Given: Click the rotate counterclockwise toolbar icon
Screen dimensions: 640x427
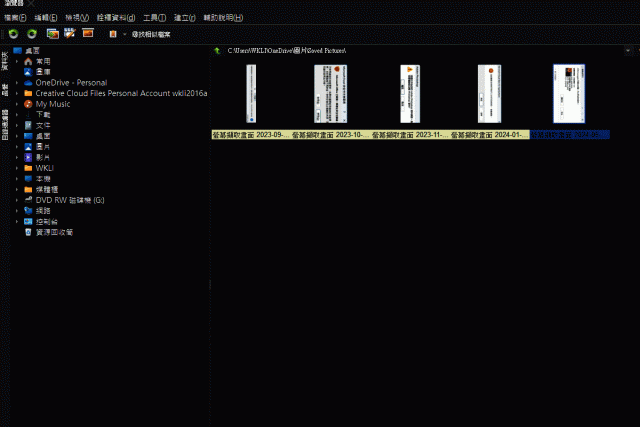Looking at the screenshot, I should (13, 34).
